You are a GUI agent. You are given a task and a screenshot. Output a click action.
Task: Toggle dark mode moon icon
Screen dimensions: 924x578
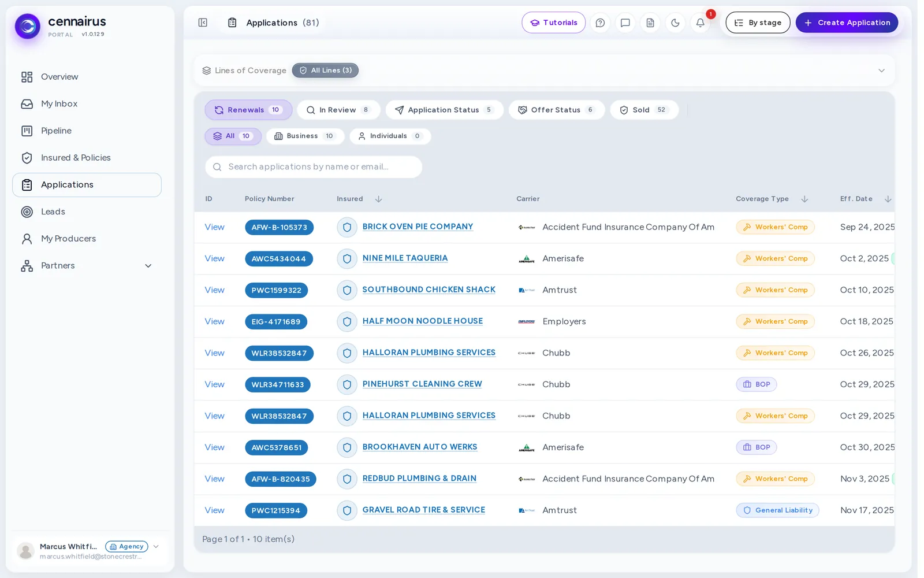[x=675, y=23]
